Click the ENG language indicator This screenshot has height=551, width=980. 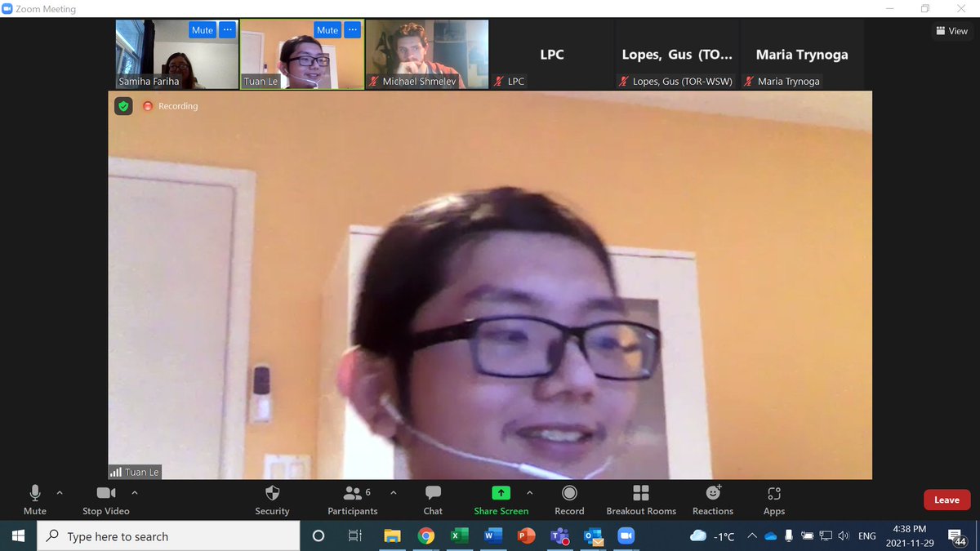click(867, 536)
